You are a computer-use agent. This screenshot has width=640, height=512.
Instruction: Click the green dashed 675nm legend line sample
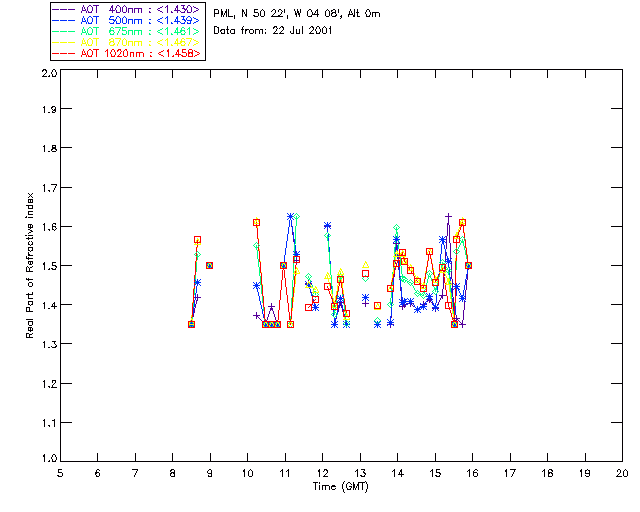coord(64,31)
